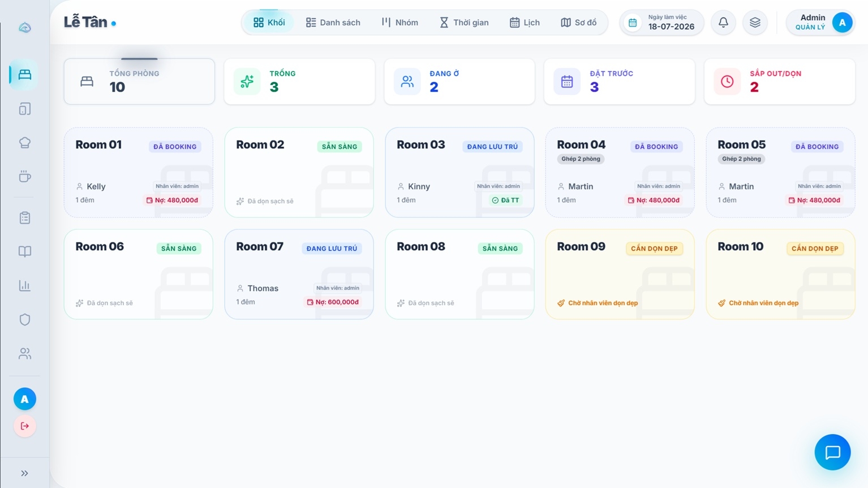868x488 pixels.
Task: Open the notifications bell
Action: coord(723,23)
